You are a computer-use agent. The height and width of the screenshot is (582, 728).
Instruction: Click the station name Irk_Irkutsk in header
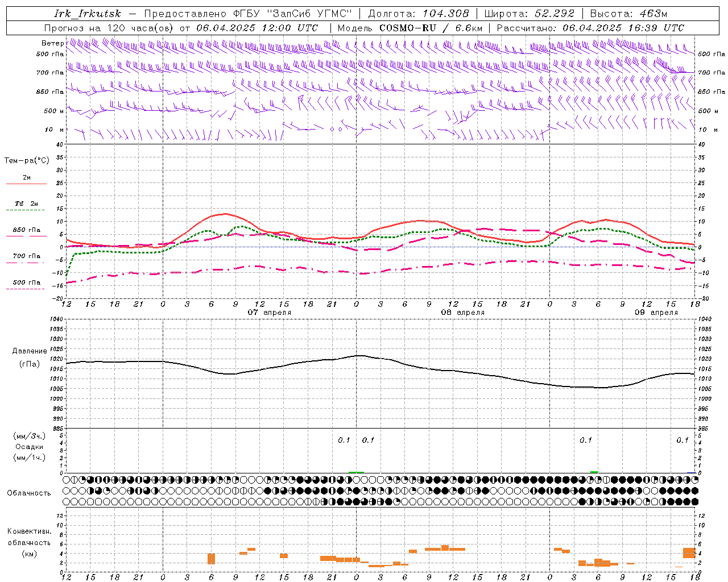click(88, 14)
